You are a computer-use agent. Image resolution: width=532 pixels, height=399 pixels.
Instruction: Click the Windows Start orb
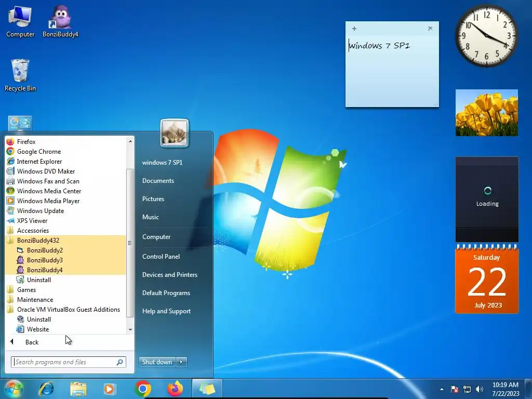(14, 389)
